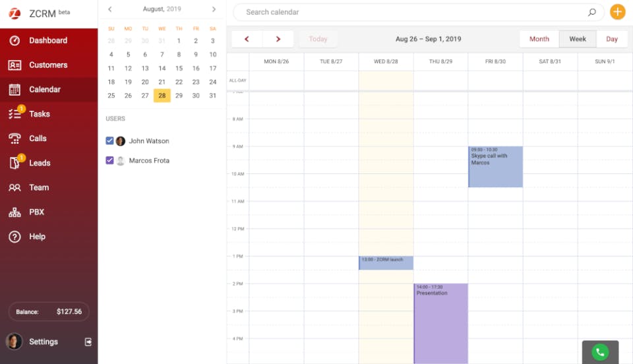Click the Calls telephone icon
The height and width of the screenshot is (364, 633).
15,138
